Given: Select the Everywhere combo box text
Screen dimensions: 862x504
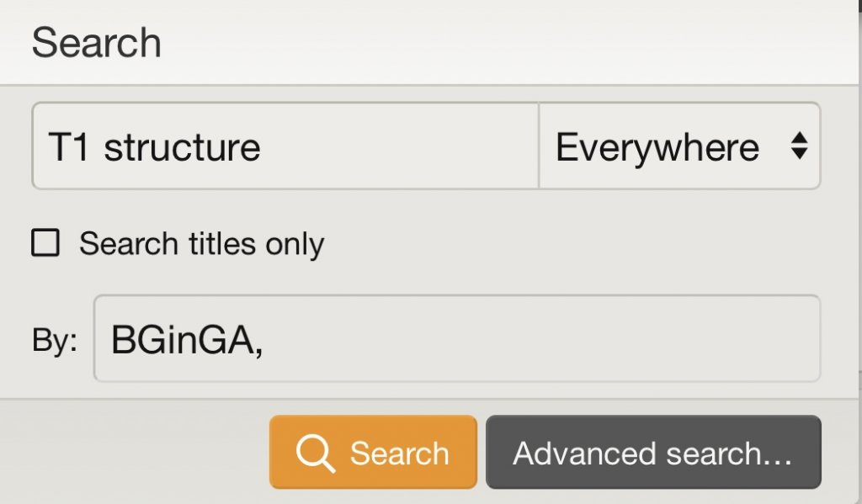Looking at the screenshot, I should pos(657,147).
